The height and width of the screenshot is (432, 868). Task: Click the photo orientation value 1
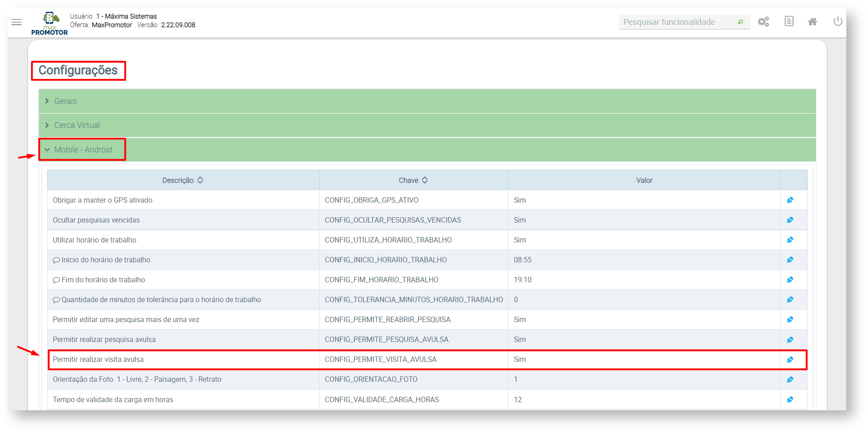pyautogui.click(x=516, y=379)
